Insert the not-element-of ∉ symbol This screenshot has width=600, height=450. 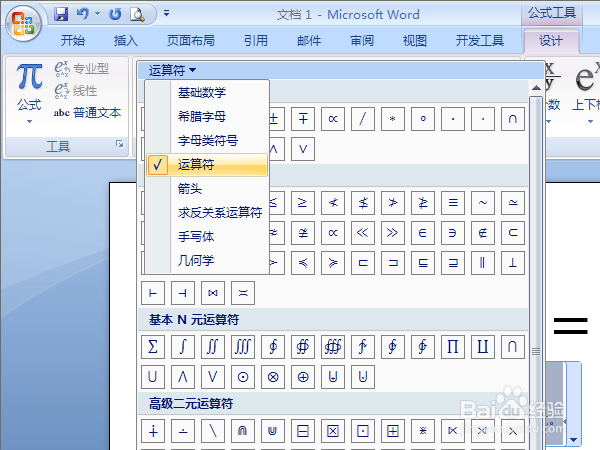point(483,233)
